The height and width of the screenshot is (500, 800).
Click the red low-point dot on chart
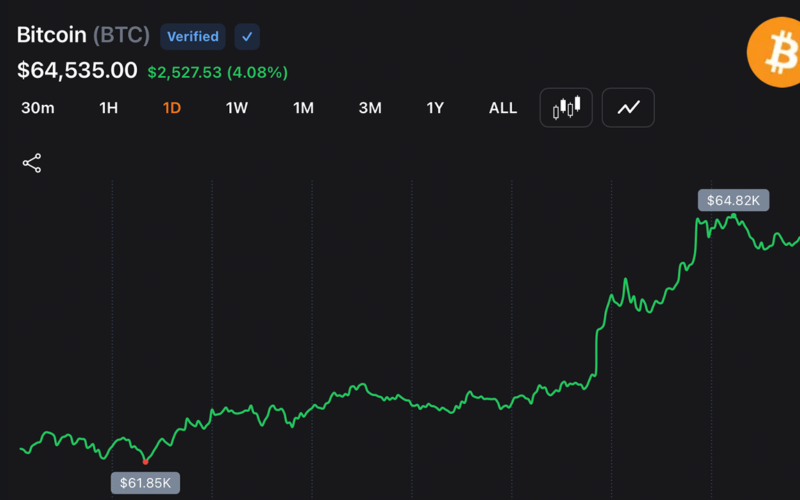pos(145,462)
